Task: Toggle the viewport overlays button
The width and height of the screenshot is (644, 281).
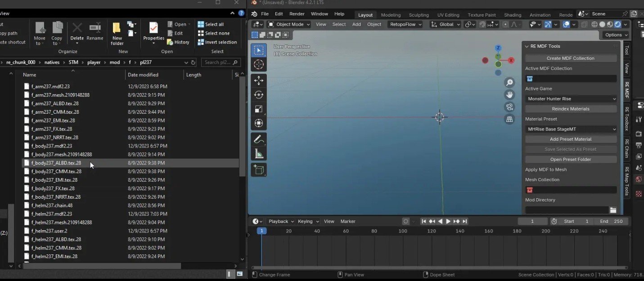Action: click(x=566, y=24)
